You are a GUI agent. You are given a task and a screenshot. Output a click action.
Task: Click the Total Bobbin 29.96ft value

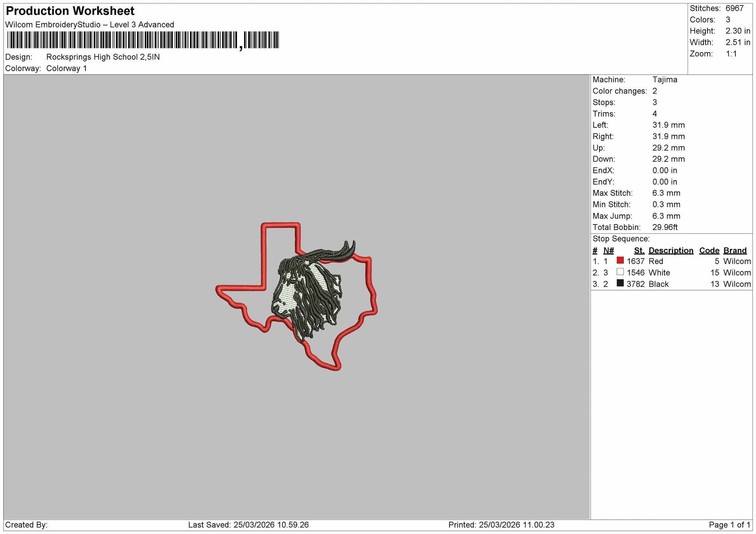[x=665, y=227]
